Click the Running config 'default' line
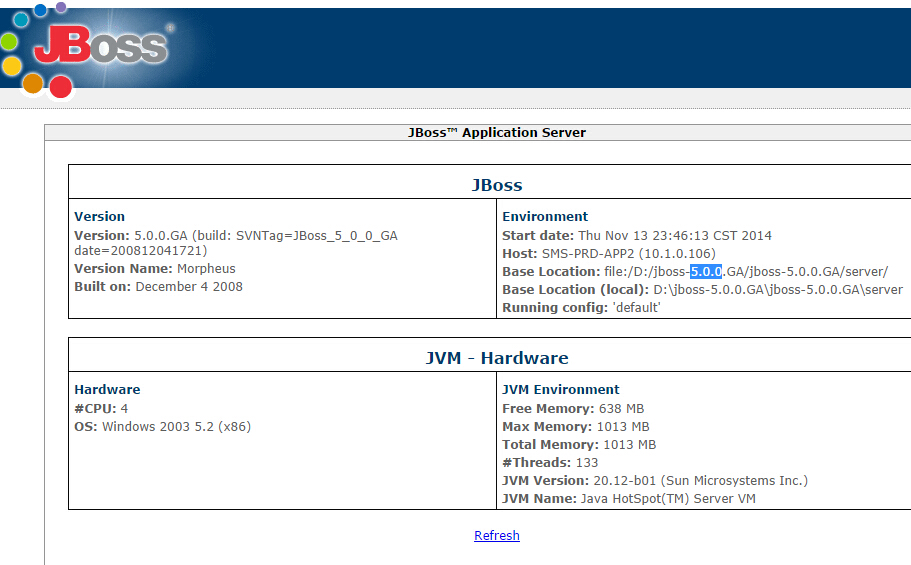 [x=582, y=307]
